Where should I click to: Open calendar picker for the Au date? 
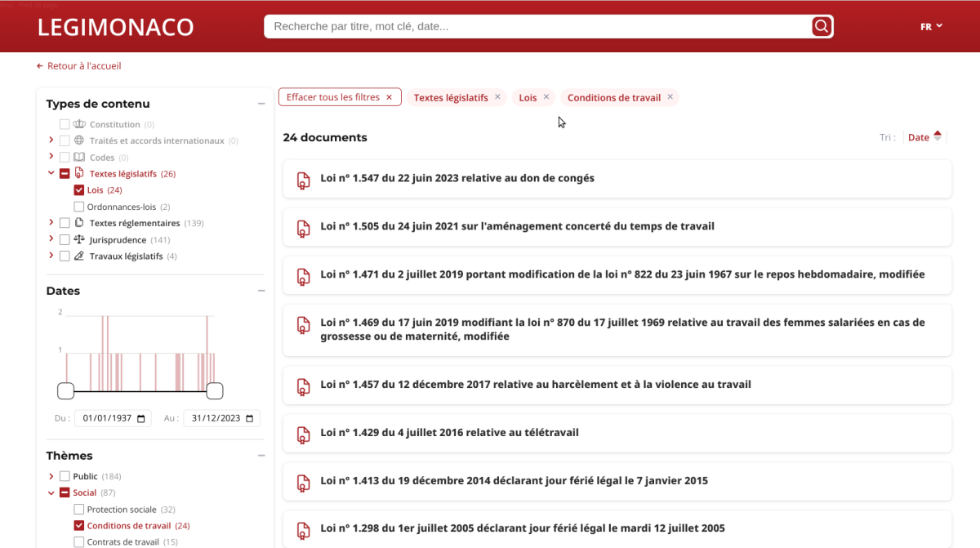coord(250,418)
